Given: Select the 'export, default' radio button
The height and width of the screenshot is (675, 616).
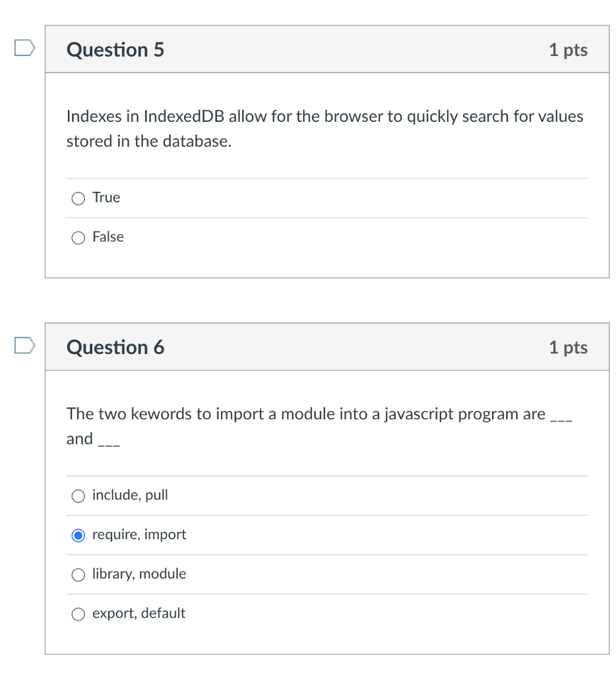Looking at the screenshot, I should [x=78, y=614].
